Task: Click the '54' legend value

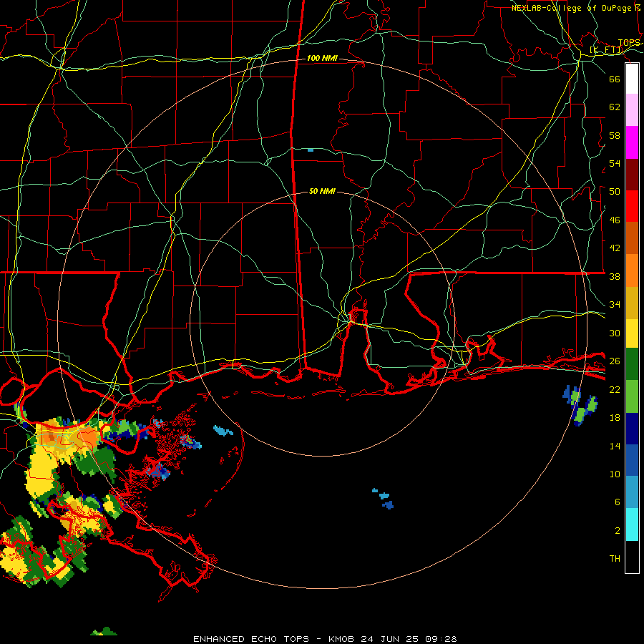Action: [x=615, y=163]
